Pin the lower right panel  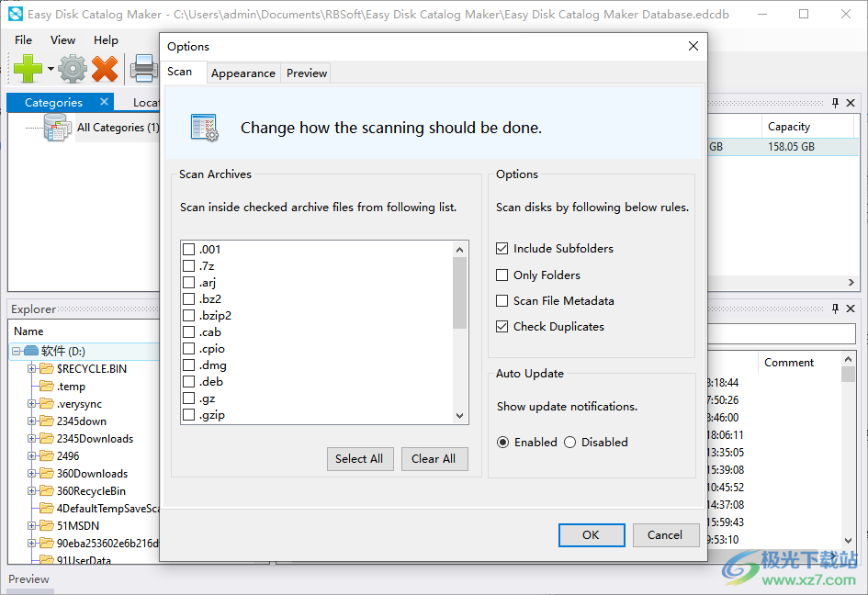coord(835,309)
